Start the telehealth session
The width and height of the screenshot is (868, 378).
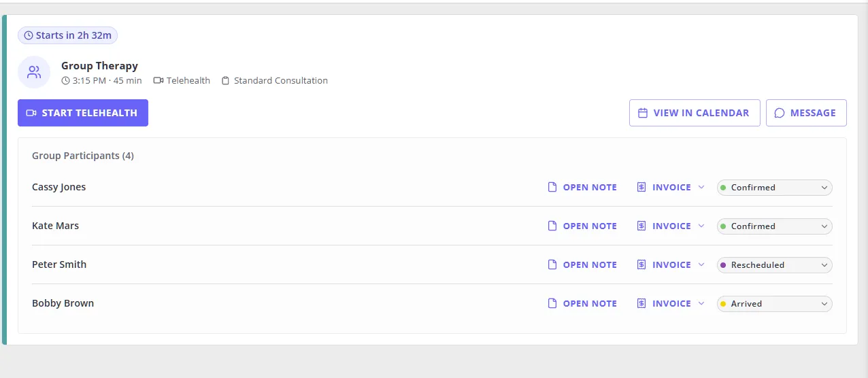[x=83, y=113]
